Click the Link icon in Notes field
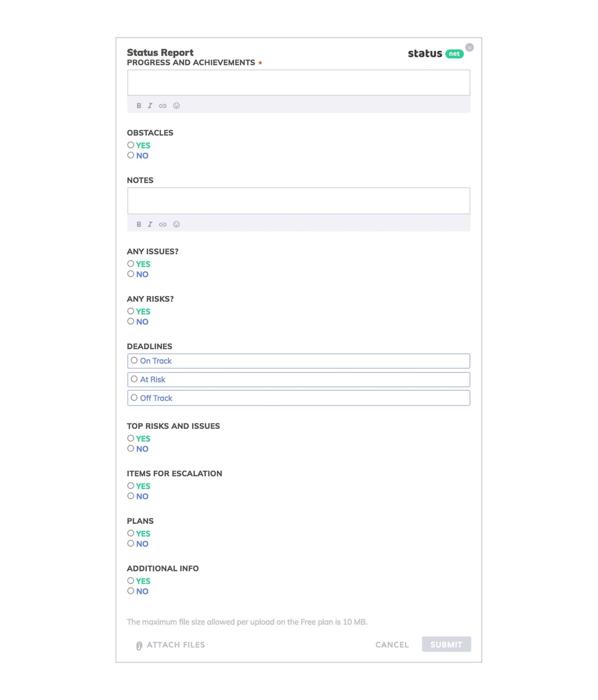 pos(163,224)
